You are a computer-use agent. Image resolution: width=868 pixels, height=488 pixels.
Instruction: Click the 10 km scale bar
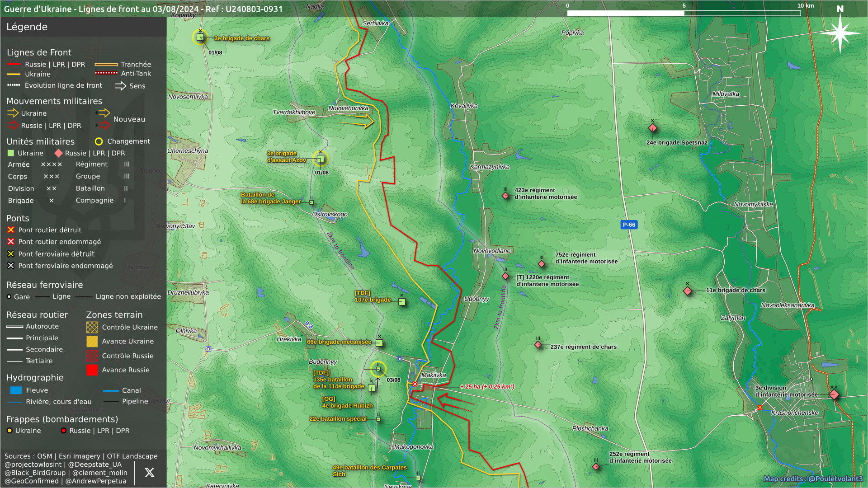684,13
